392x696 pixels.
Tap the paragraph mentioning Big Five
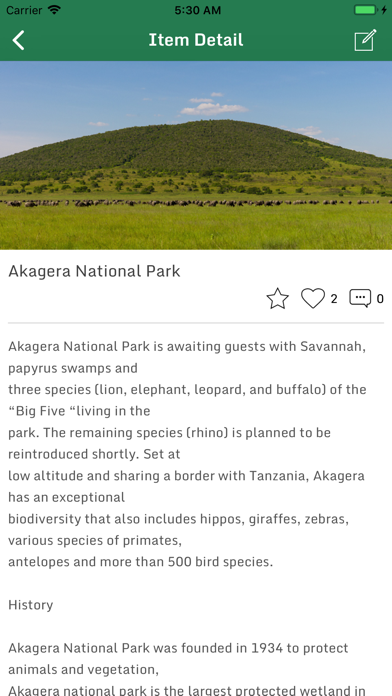187,400
